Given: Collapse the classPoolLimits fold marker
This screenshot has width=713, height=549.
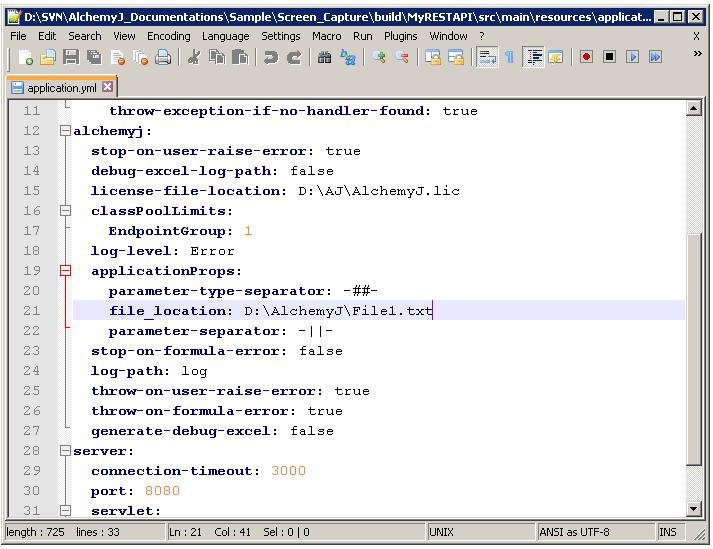Looking at the screenshot, I should [x=65, y=211].
